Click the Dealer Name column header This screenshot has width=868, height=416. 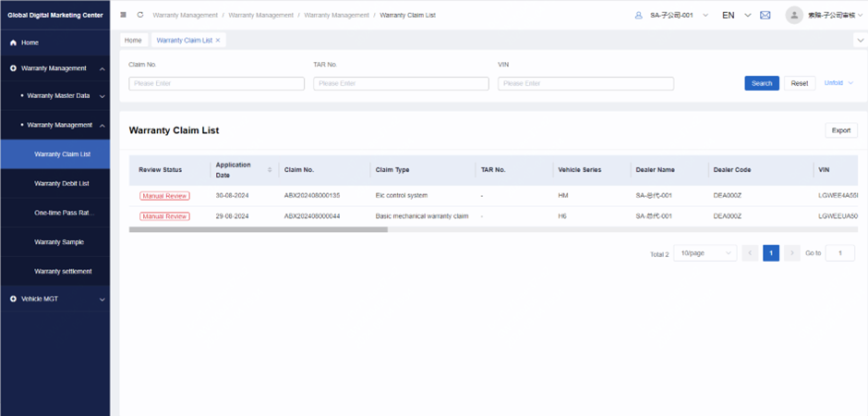[655, 169]
